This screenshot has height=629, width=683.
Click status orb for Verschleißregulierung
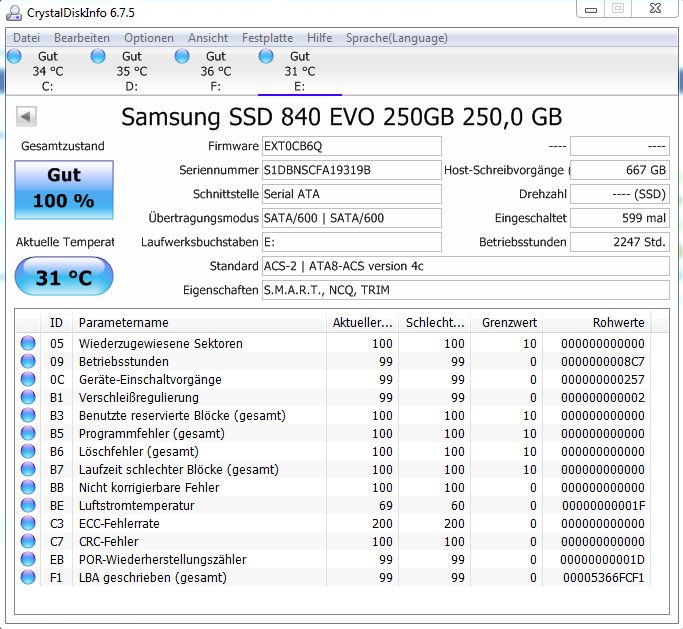click(28, 397)
